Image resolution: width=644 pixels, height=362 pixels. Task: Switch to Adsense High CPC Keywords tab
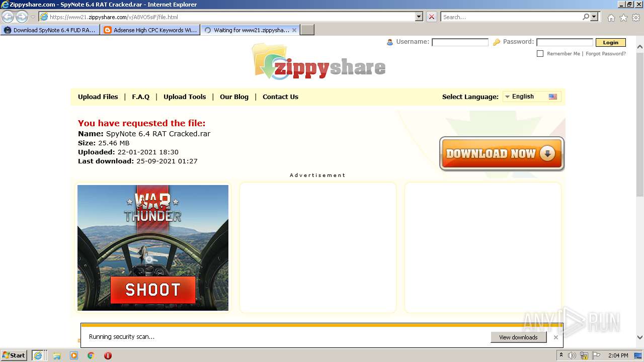click(150, 30)
